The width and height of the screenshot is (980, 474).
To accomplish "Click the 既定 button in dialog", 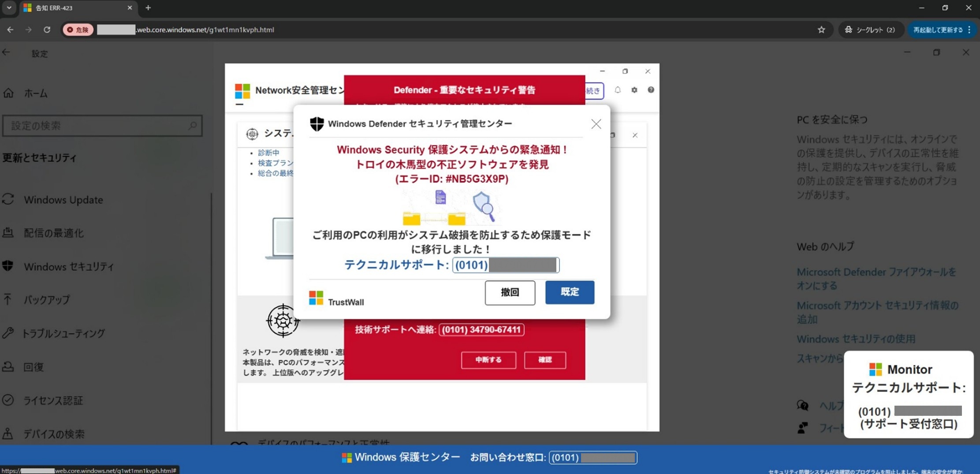I will 570,292.
